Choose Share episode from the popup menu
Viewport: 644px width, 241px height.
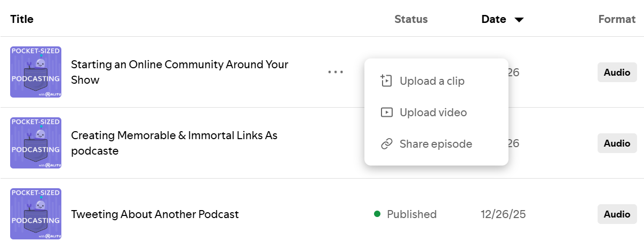(435, 144)
